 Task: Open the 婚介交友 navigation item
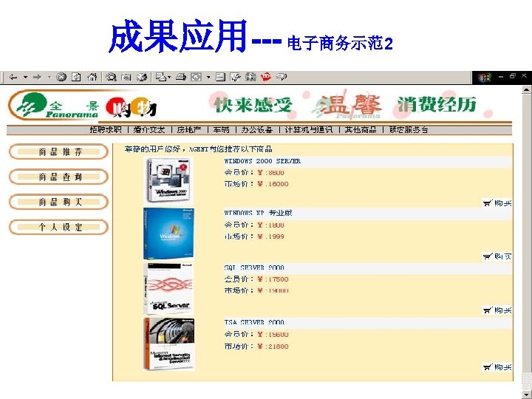coord(149,129)
